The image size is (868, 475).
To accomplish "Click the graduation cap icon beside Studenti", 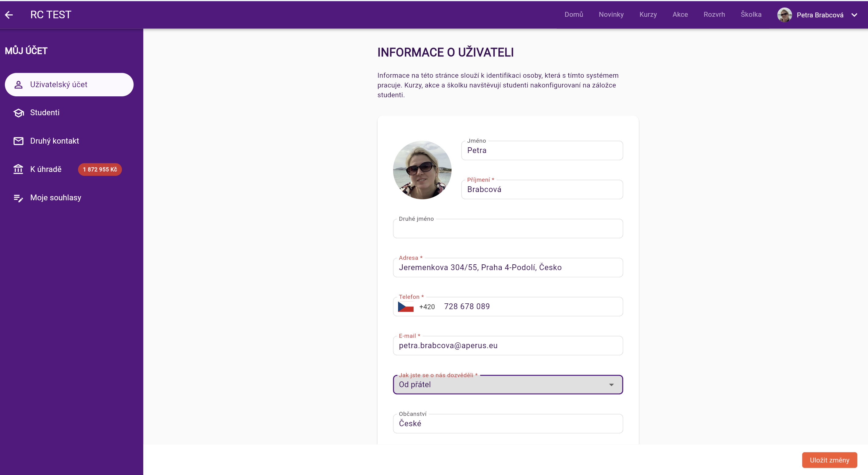I will [x=19, y=113].
